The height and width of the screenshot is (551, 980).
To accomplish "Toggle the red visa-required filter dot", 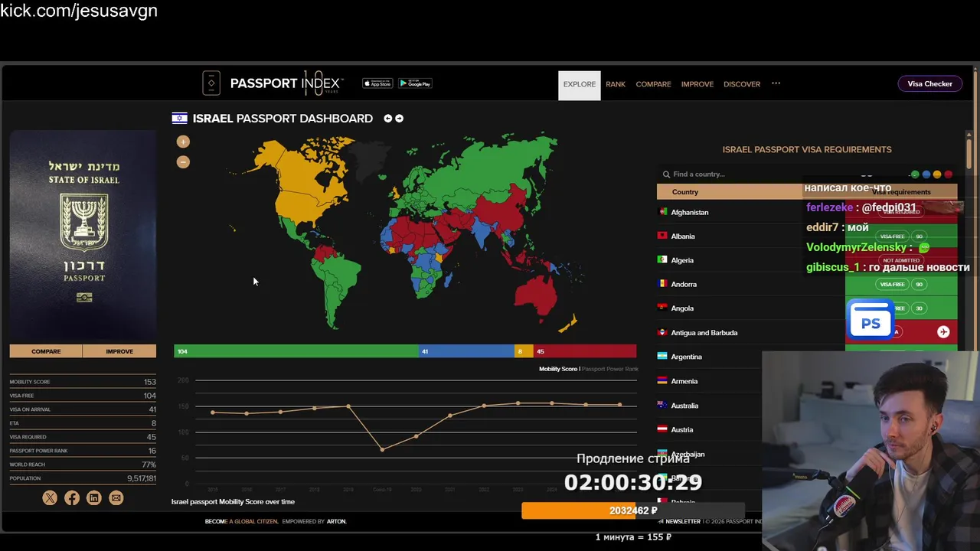I will 949,174.
